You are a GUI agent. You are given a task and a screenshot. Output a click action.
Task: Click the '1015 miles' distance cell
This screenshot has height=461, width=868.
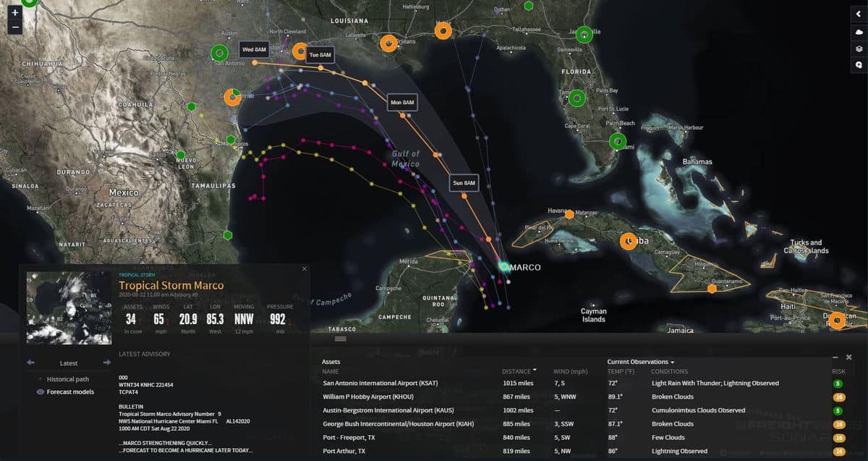[519, 383]
